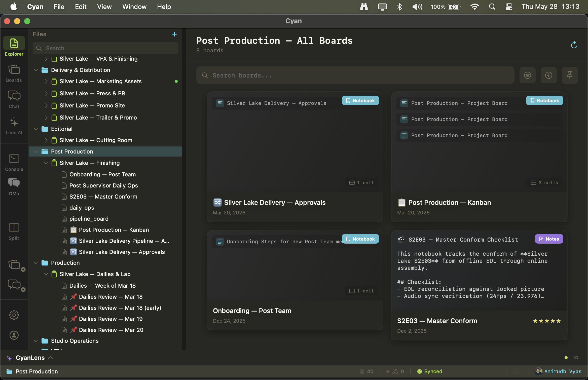The image size is (588, 380).
Task: Open the File menu
Action: 59,7
